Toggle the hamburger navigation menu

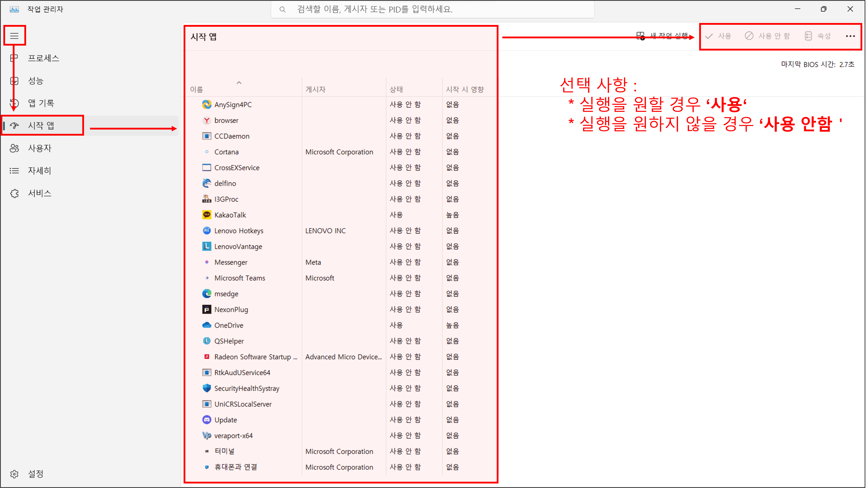coord(14,36)
